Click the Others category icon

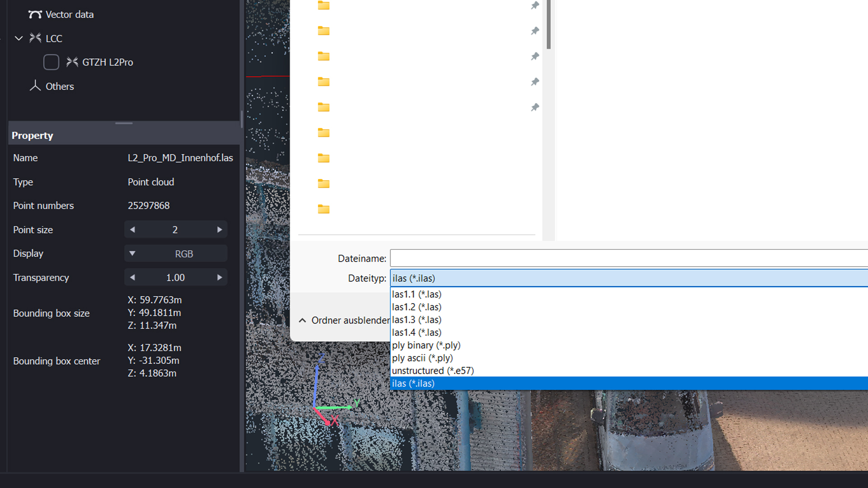(35, 86)
